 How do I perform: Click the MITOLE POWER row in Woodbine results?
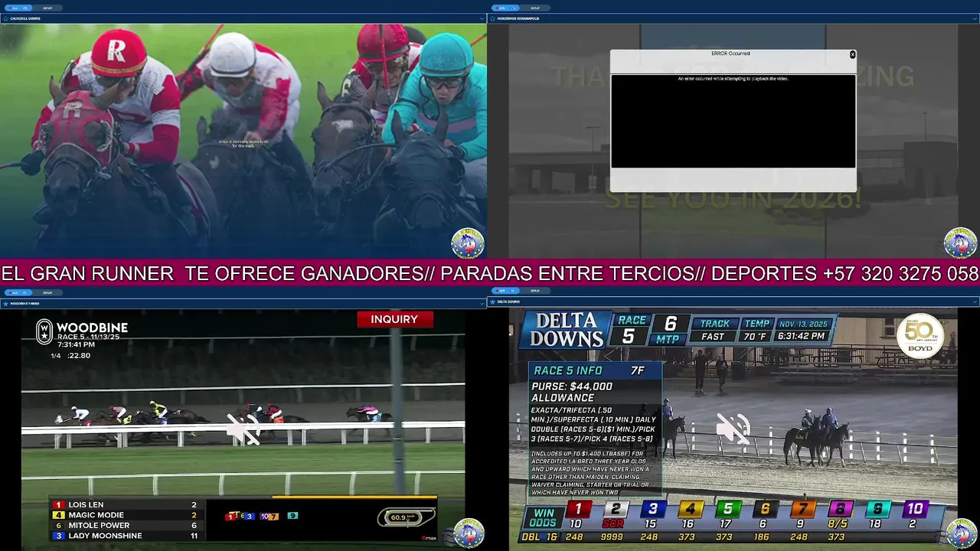point(126,526)
